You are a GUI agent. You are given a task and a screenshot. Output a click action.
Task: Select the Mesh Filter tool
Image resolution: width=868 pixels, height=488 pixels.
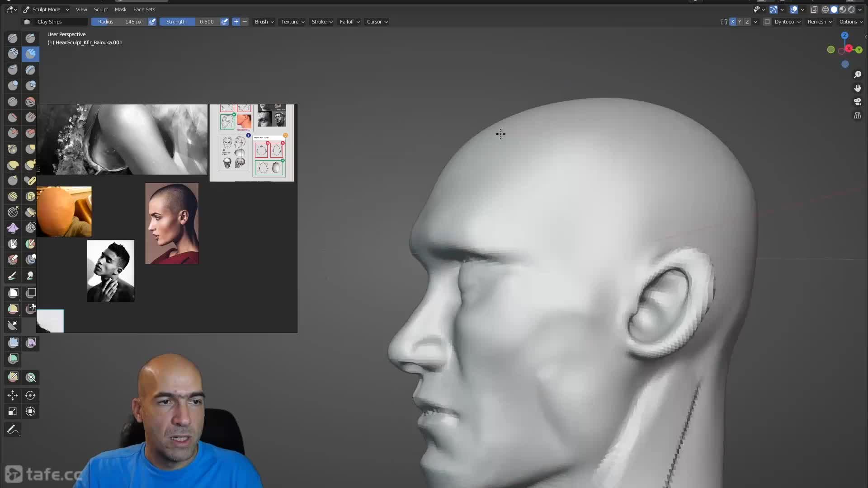pos(13,343)
